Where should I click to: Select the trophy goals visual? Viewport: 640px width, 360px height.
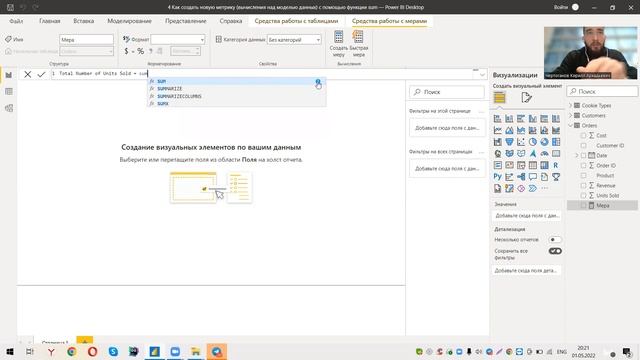click(556, 177)
